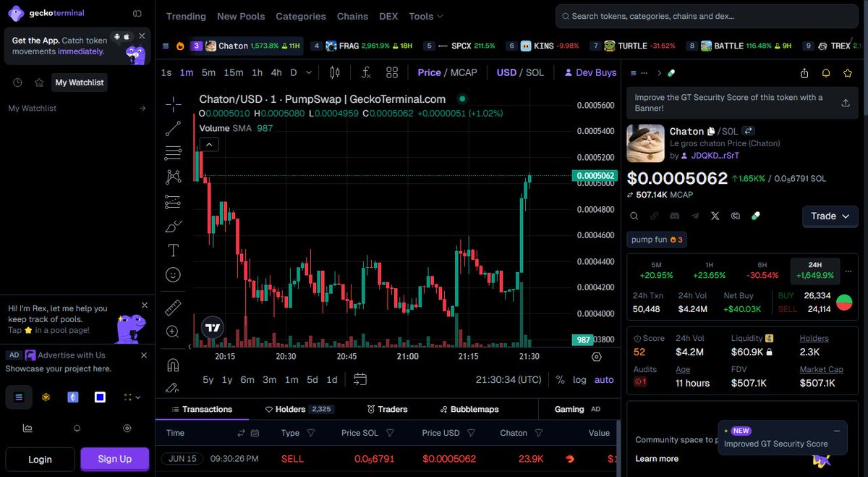Switch to the Holders tab
This screenshot has height=477, width=868.
click(x=299, y=409)
